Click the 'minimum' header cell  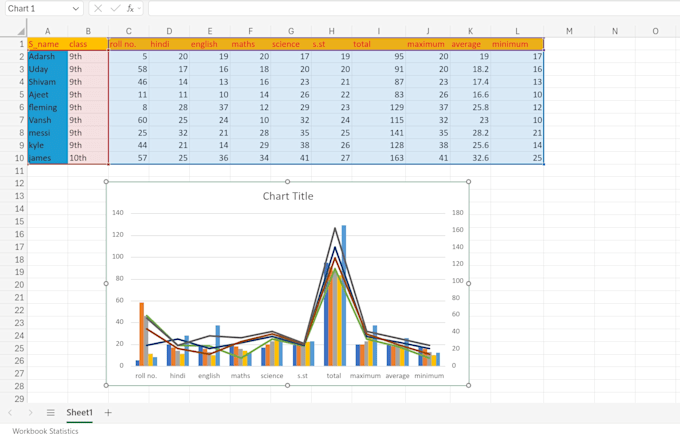click(517, 44)
